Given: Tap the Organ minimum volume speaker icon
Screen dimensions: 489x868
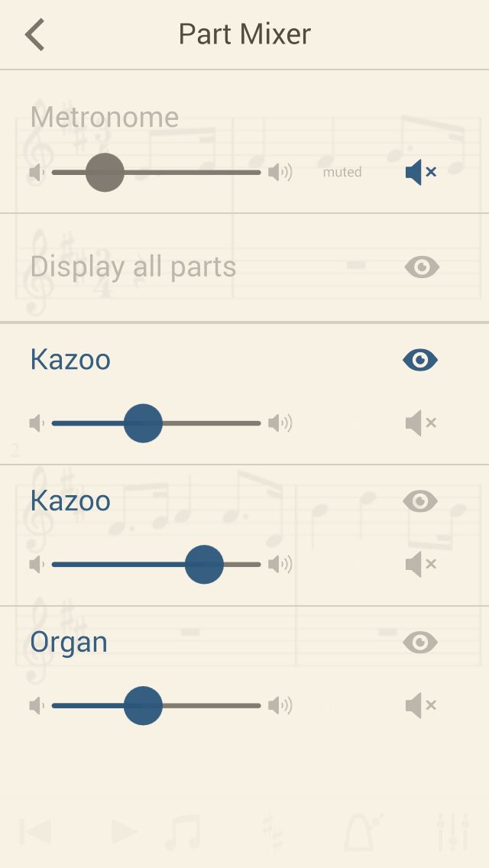Looking at the screenshot, I should [x=37, y=706].
